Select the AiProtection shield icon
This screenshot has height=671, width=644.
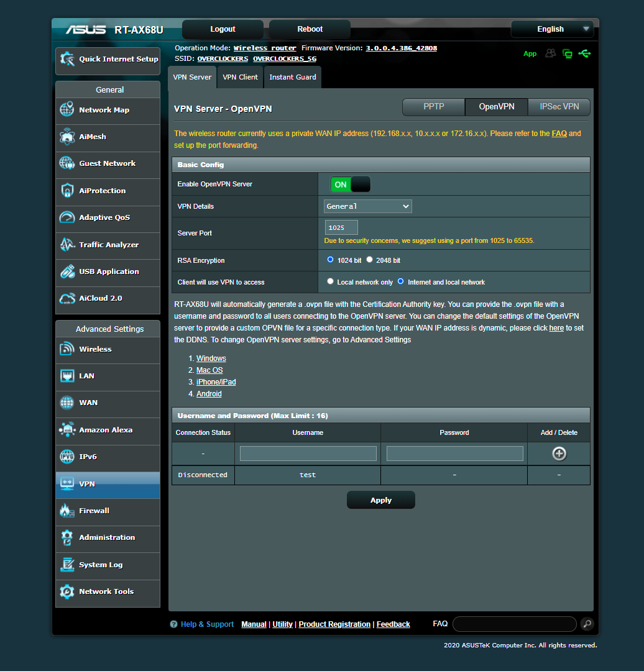tap(67, 191)
